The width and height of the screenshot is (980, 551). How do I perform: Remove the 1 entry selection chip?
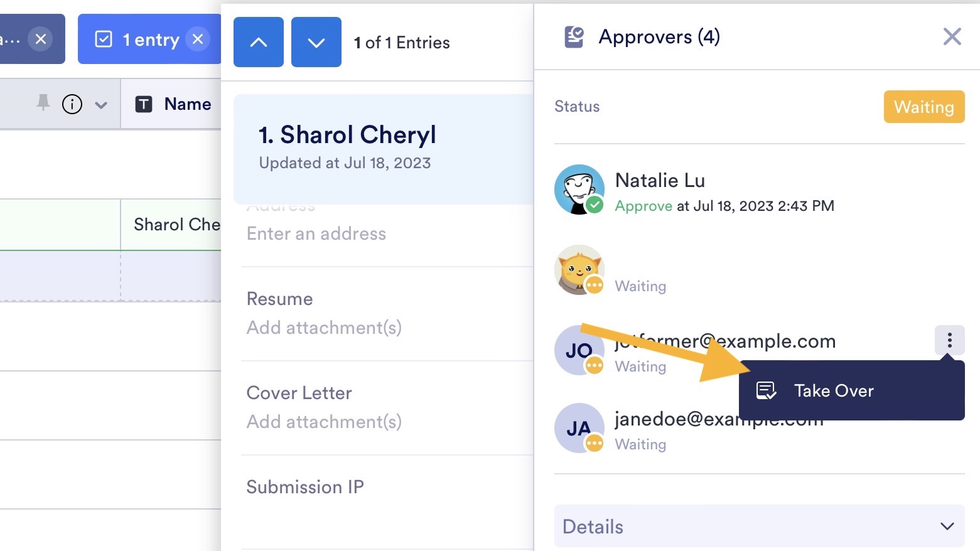pos(198,39)
